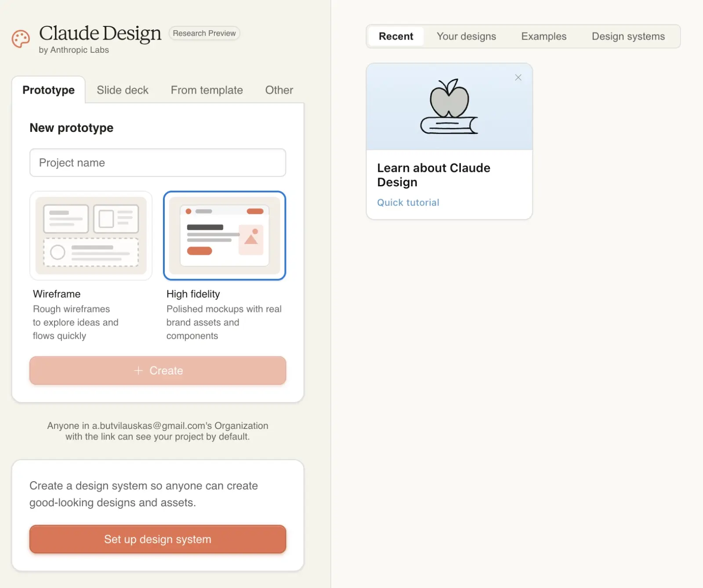Open the From template tab
703x588 pixels.
[x=207, y=90]
